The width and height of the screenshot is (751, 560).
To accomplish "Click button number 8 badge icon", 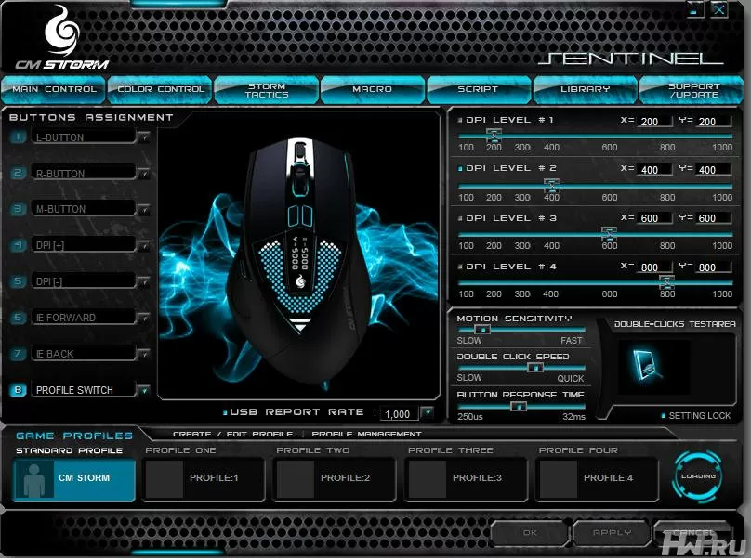I will [x=18, y=390].
